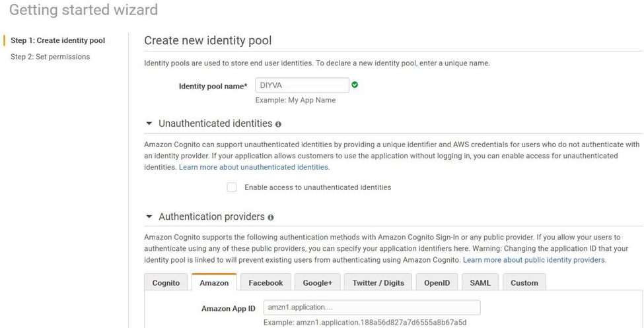Click the Identity pool name field
This screenshot has height=328, width=644.
pyautogui.click(x=302, y=85)
